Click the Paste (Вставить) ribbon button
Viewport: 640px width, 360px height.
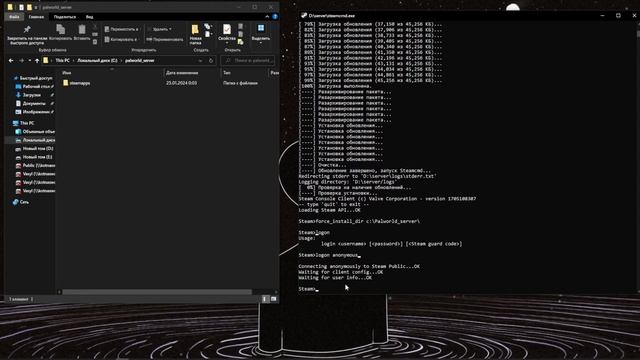coord(82,33)
